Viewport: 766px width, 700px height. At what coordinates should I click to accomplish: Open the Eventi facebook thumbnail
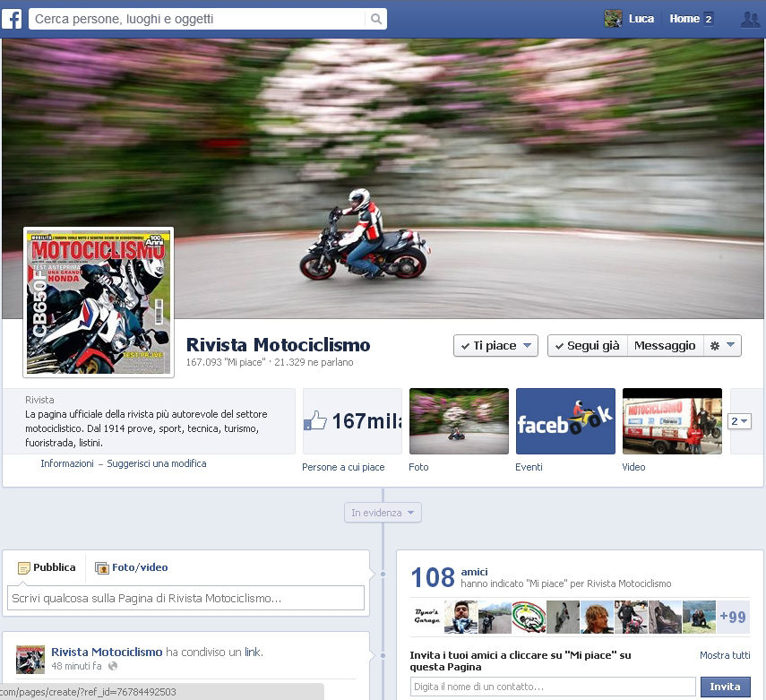565,421
